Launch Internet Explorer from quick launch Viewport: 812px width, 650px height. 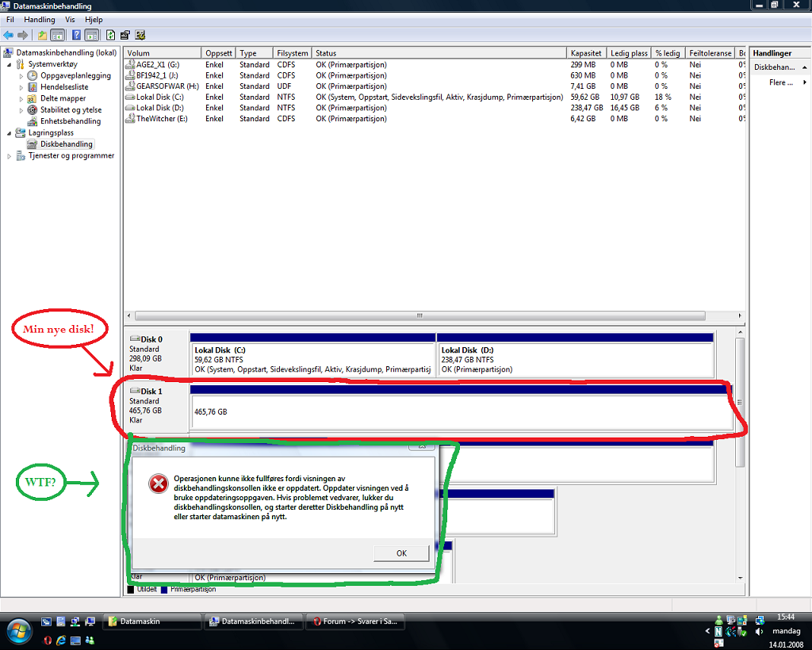tap(61, 640)
